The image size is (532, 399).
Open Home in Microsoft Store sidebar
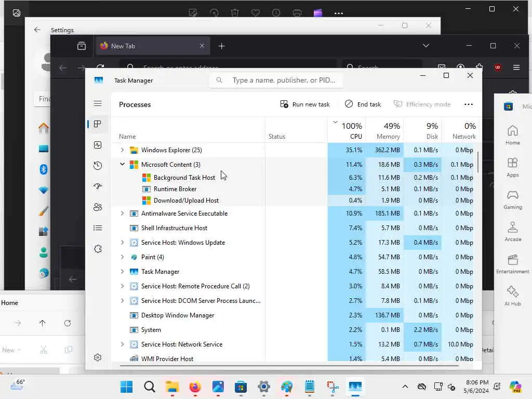512,135
